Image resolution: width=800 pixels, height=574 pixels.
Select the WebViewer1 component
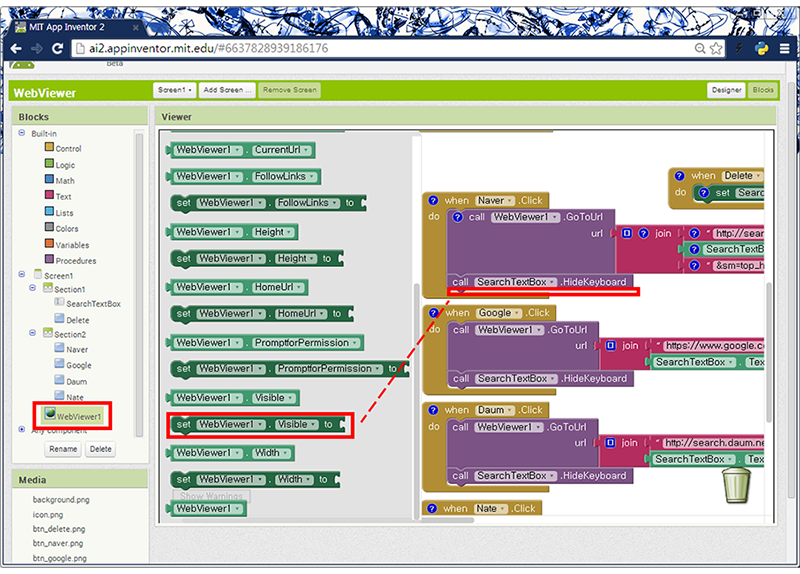point(73,415)
